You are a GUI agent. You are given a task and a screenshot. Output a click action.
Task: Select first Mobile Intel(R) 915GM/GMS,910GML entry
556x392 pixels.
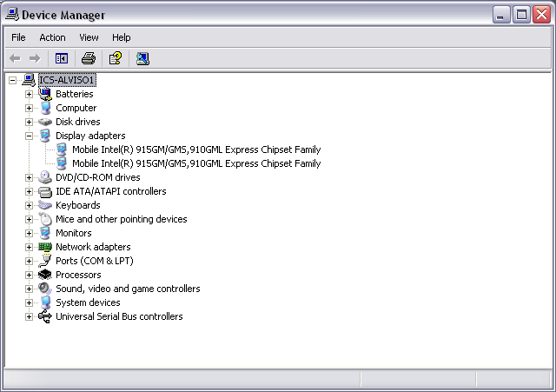(x=196, y=149)
